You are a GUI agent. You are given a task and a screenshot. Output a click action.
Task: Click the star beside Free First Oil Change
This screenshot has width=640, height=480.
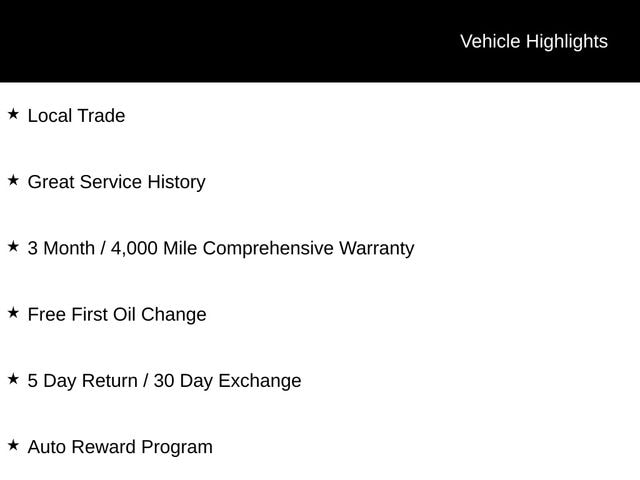point(13,312)
